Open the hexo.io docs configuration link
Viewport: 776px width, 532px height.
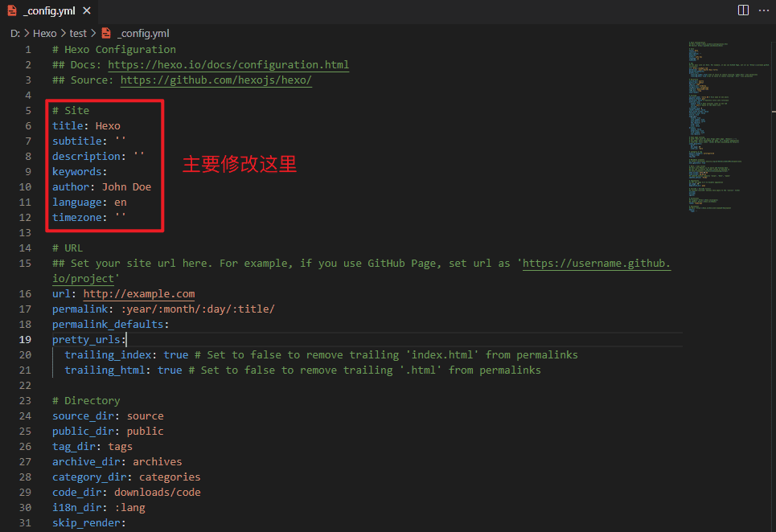228,65
